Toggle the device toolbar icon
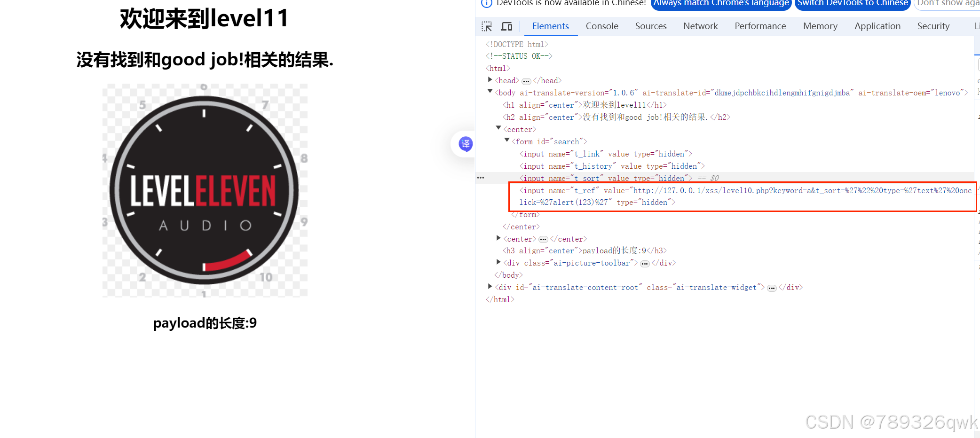Viewport: 980px width, 438px height. (506, 26)
